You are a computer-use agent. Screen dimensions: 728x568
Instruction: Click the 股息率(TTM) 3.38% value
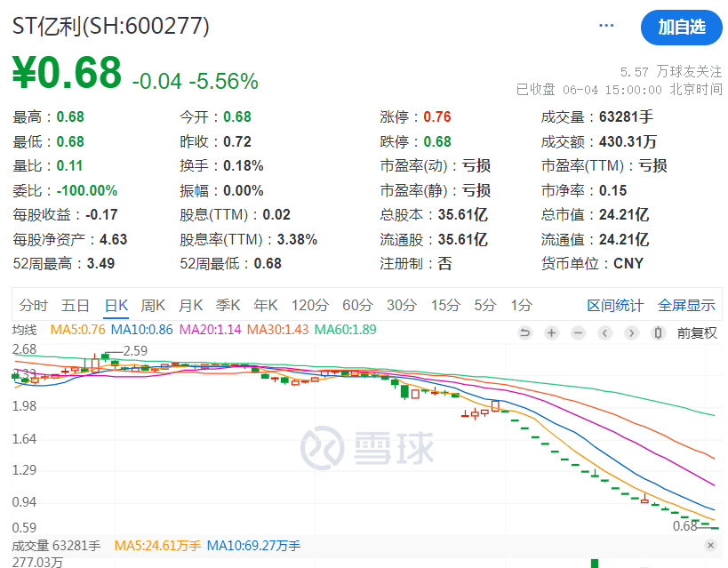pyautogui.click(x=297, y=240)
